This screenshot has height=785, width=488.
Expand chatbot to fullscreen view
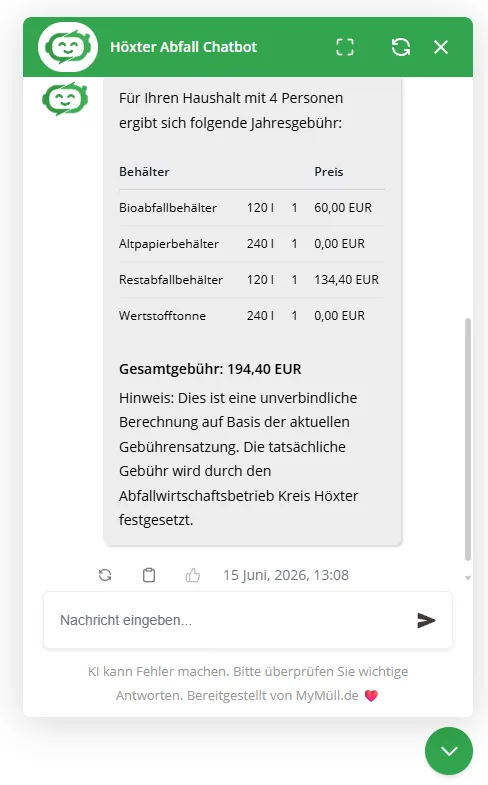pos(345,47)
